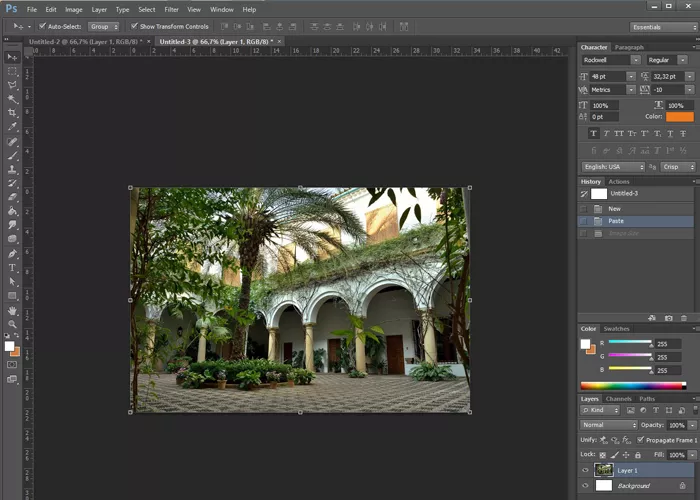Select the Healing Brush tool
The width and height of the screenshot is (700, 500).
[12, 142]
